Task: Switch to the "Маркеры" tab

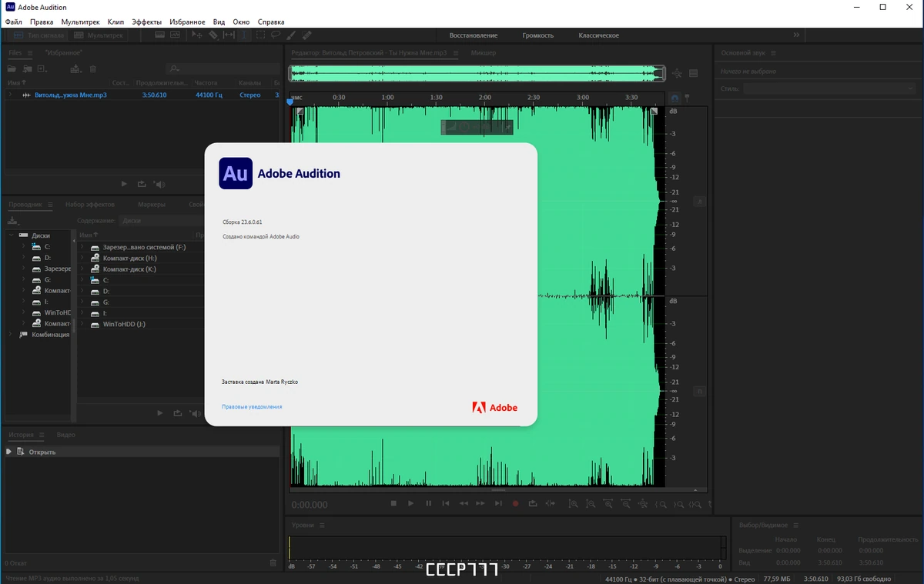Action: click(152, 205)
